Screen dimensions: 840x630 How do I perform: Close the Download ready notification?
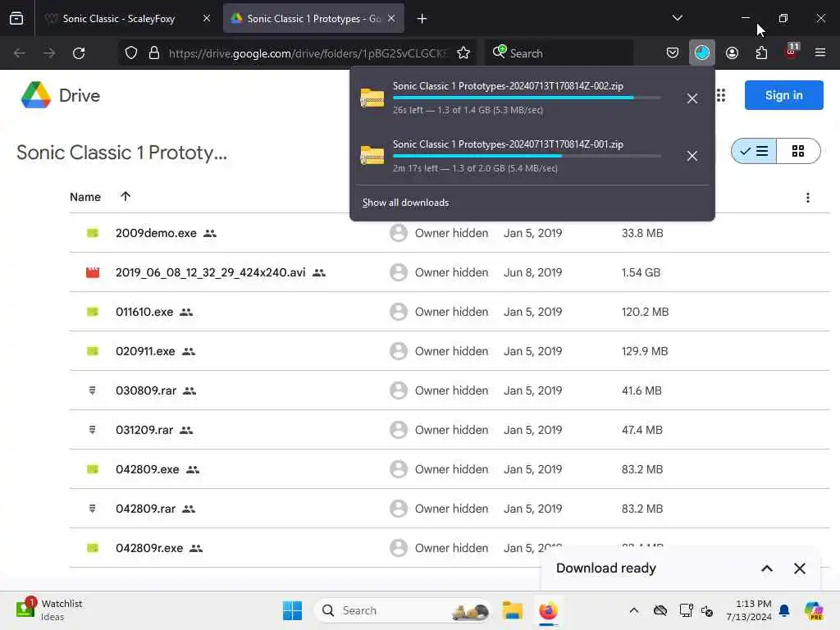pos(799,568)
